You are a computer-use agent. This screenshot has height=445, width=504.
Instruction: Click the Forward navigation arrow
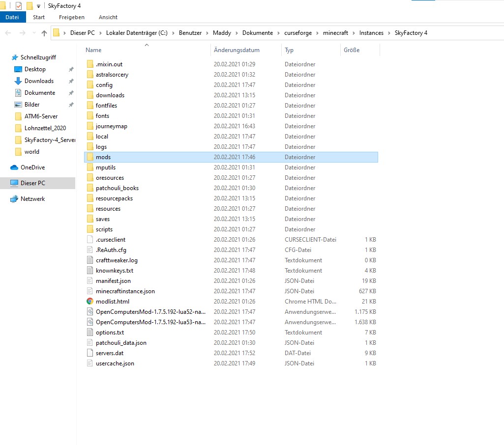(22, 33)
